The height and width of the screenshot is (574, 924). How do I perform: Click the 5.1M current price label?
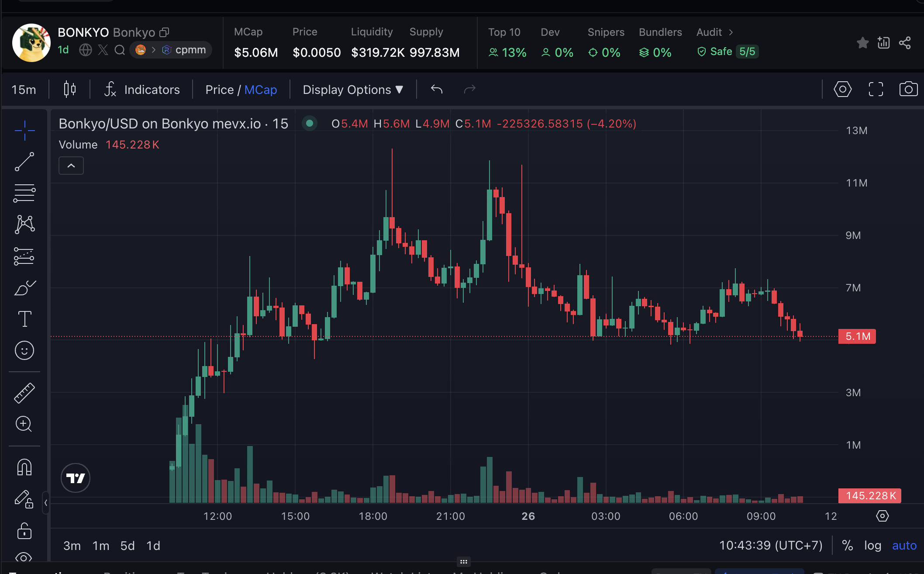pos(857,336)
